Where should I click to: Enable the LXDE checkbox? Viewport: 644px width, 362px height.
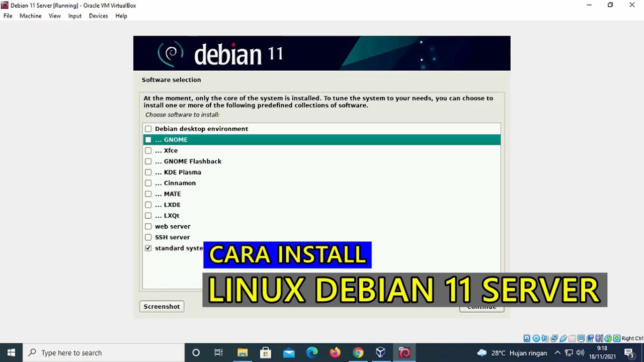point(148,205)
